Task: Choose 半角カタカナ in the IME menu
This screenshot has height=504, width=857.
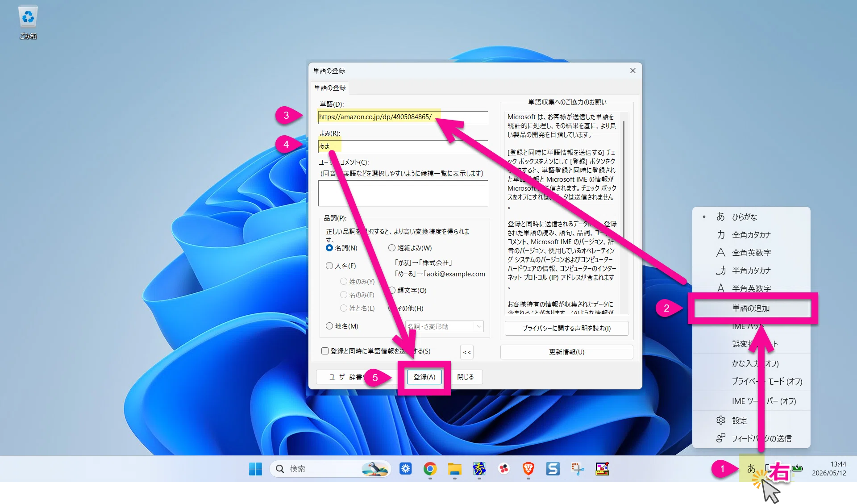Action: click(x=751, y=271)
